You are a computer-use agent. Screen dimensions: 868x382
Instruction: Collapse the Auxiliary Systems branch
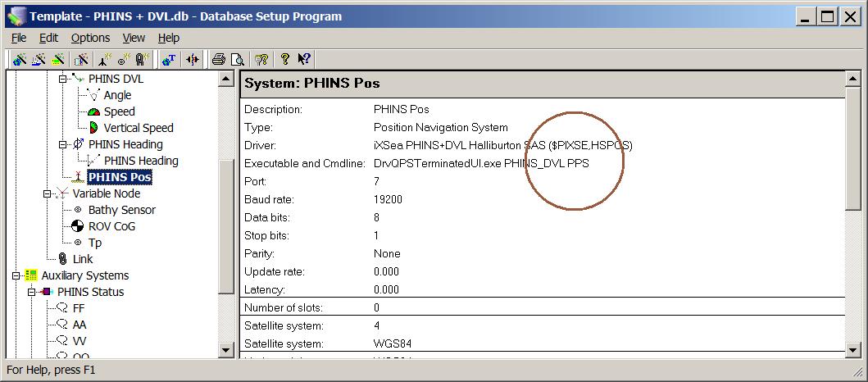[x=16, y=275]
